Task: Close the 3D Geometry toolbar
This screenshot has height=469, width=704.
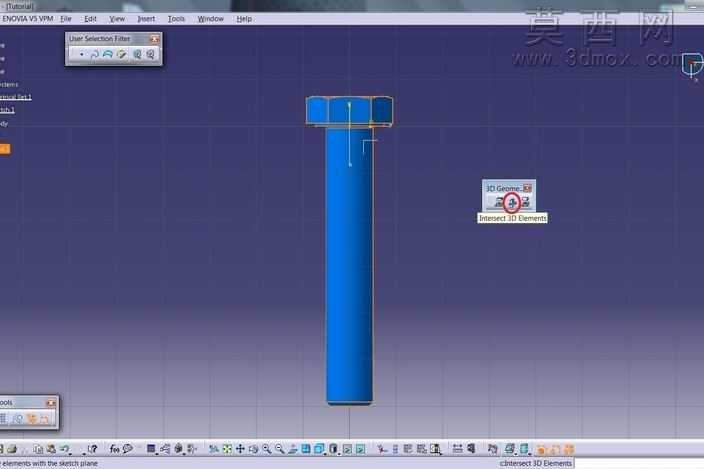Action: point(528,188)
